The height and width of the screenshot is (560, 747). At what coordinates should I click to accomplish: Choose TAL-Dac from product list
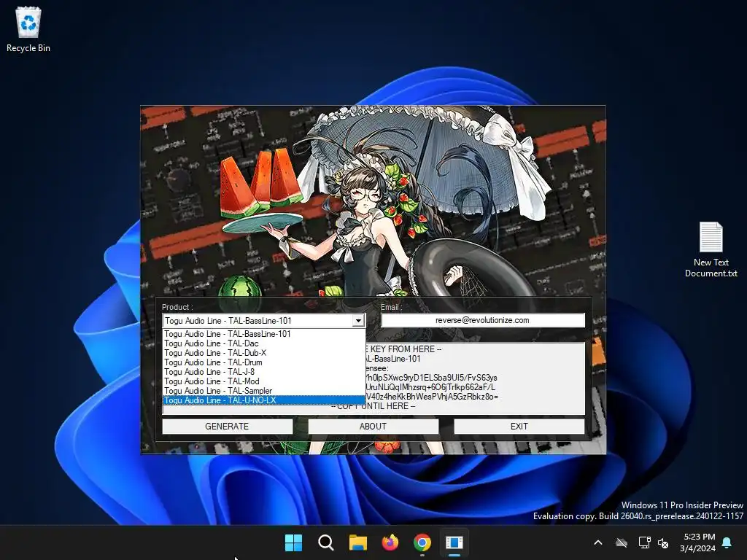coord(264,343)
